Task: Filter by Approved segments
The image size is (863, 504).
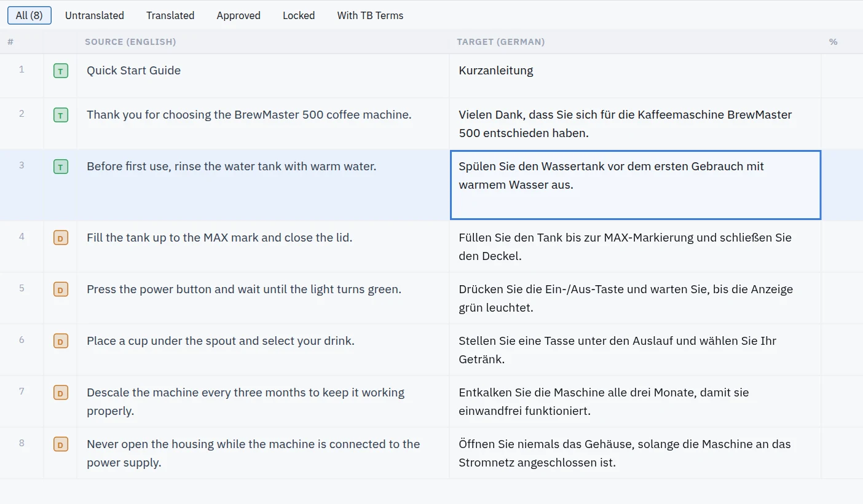Action: click(238, 15)
